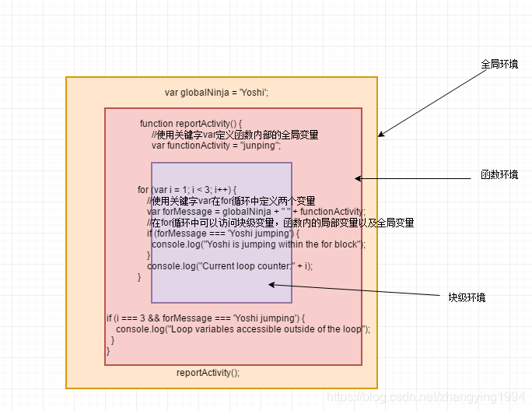Click the line var functionActivity = "junping";
This screenshot has width=532, height=411.
216,146
